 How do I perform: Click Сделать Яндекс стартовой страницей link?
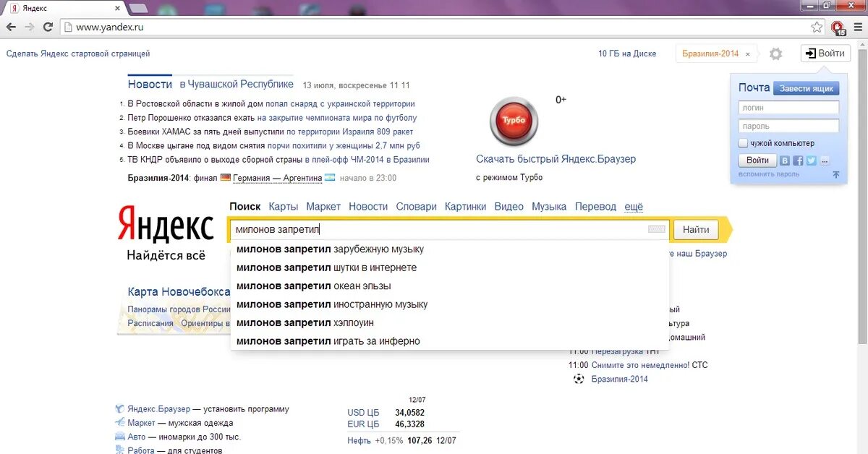[78, 54]
